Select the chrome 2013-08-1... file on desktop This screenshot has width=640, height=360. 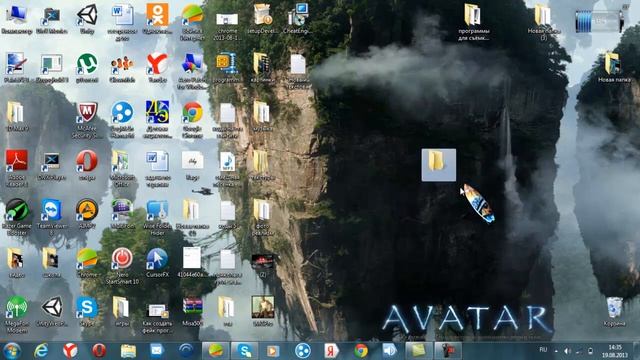click(x=227, y=25)
